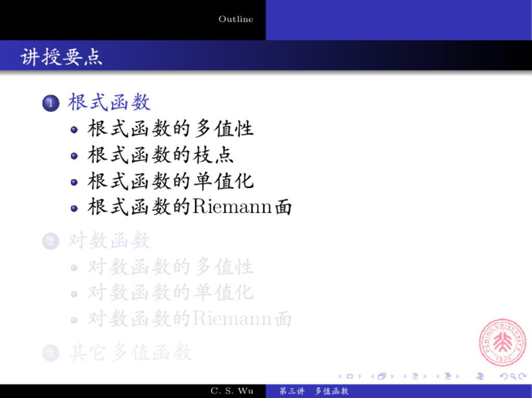Click the section navigation icon
Screen dimensions: 532x398
pyautogui.click(x=448, y=376)
